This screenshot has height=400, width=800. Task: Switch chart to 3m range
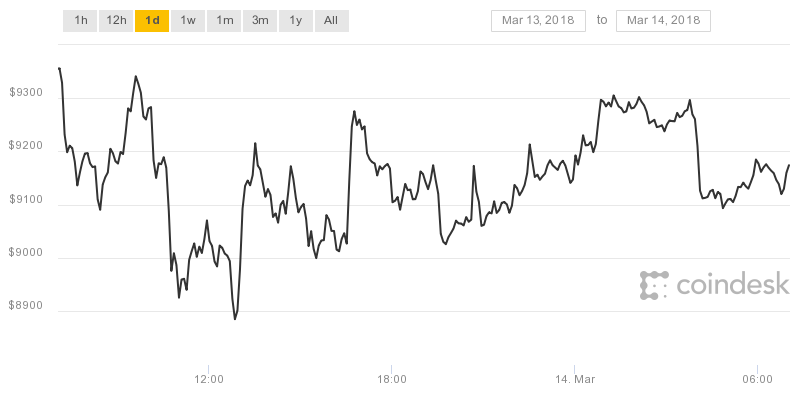pos(260,21)
